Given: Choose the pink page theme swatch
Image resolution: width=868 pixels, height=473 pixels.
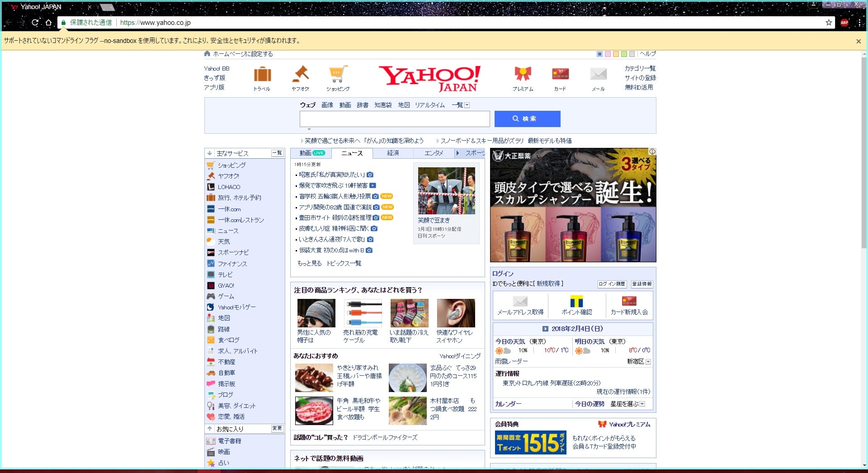Looking at the screenshot, I should point(608,54).
